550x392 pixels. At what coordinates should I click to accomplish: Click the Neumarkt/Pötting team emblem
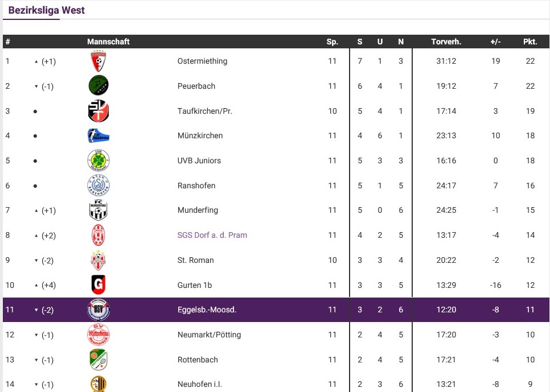[x=98, y=335]
